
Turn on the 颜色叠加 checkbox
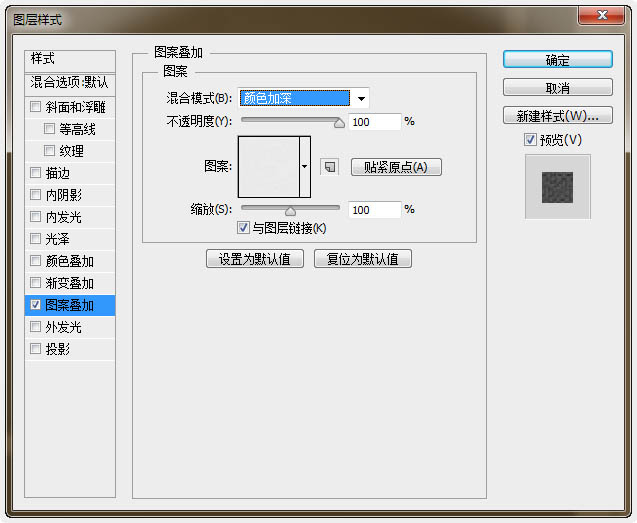coord(35,260)
